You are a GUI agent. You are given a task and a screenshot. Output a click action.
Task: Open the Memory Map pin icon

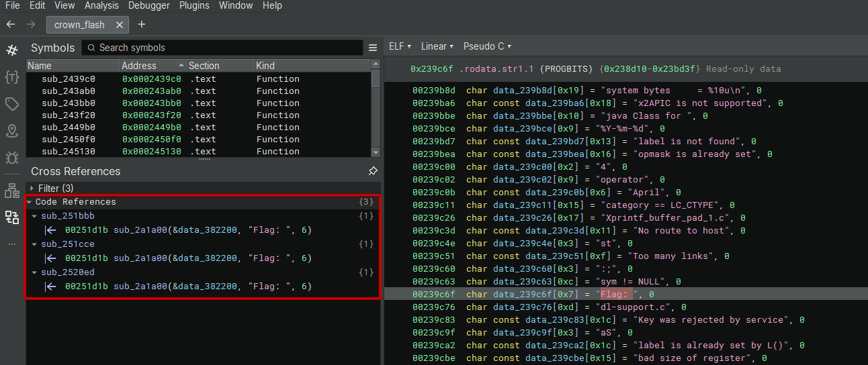pyautogui.click(x=11, y=131)
